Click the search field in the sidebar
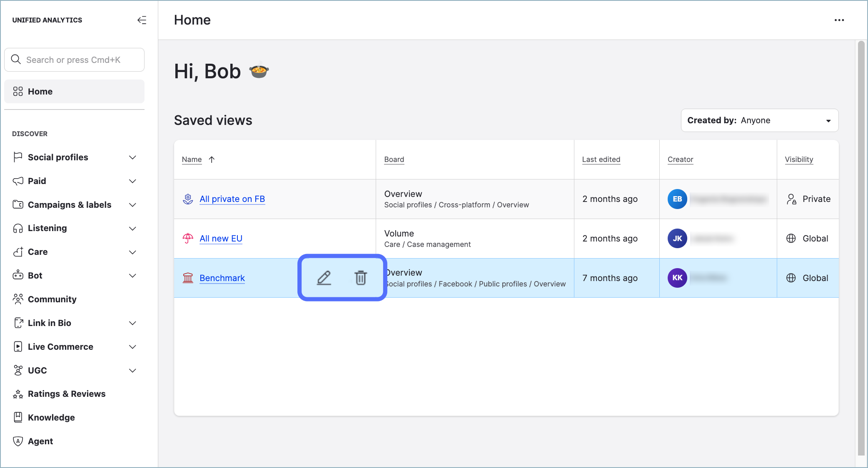Viewport: 868px width, 468px height. coord(74,60)
